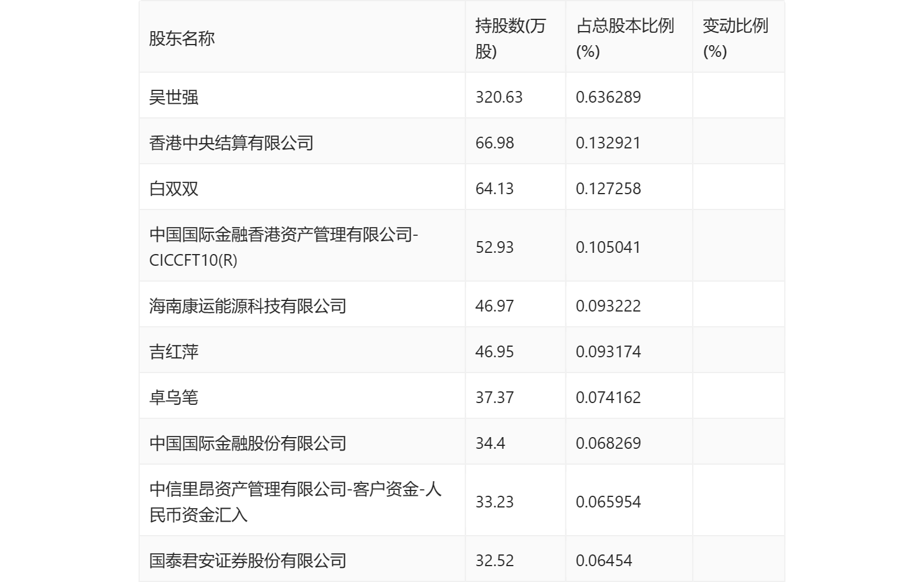The width and height of the screenshot is (924, 582).
Task: Click the 占总股本比例(%) header
Action: pos(625,39)
